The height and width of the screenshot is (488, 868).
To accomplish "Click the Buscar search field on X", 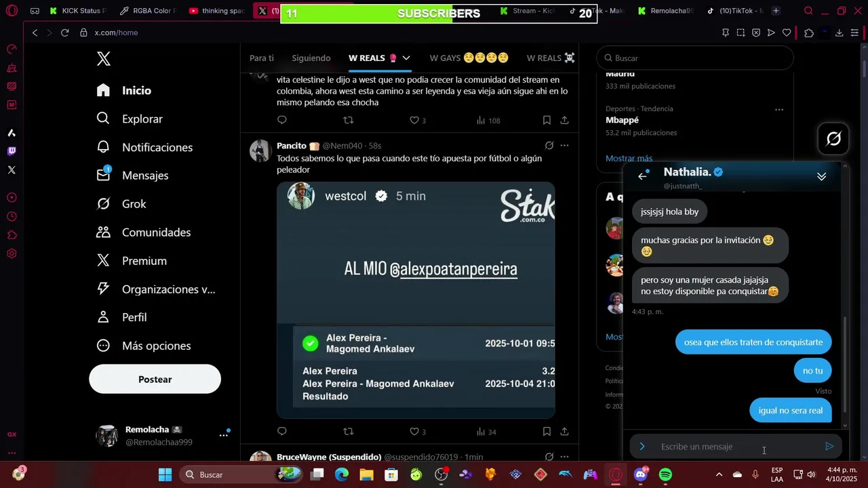I will point(695,58).
